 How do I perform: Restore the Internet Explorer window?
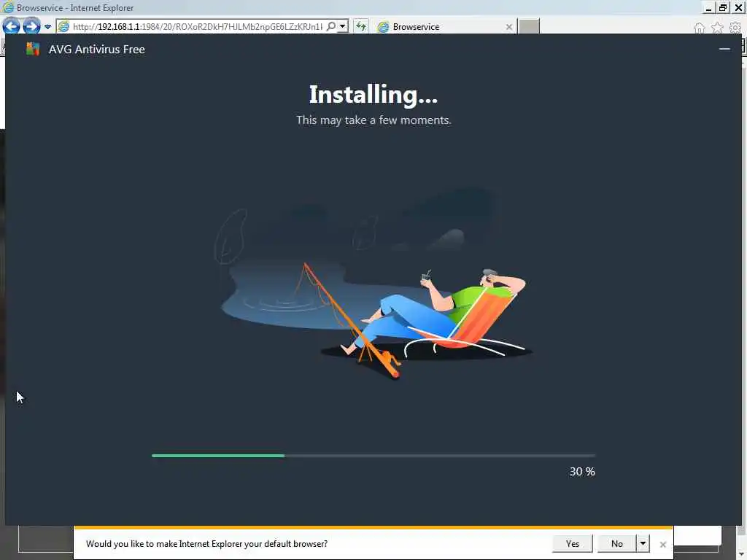pyautogui.click(x=723, y=7)
